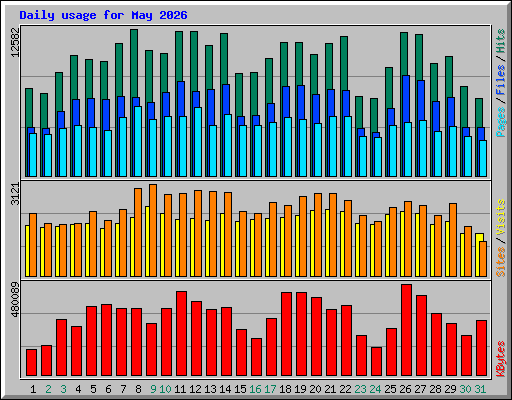Click day 18 on the x-axis
The height and width of the screenshot is (400, 512).
coord(285,389)
